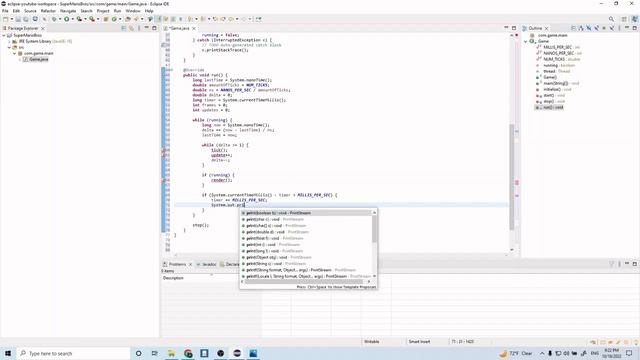Minimize the Package Explorer view

pos(147,28)
